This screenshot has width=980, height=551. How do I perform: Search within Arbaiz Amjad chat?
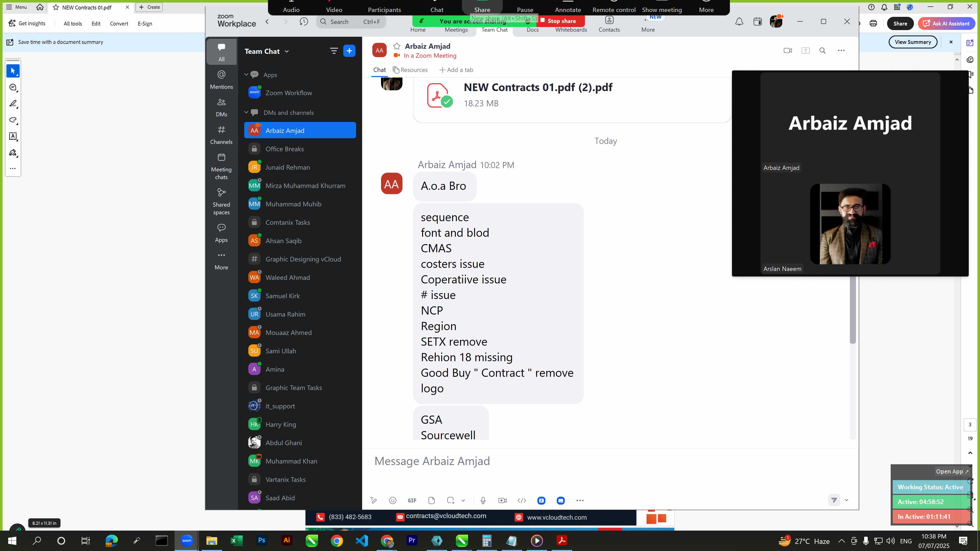pos(823,51)
